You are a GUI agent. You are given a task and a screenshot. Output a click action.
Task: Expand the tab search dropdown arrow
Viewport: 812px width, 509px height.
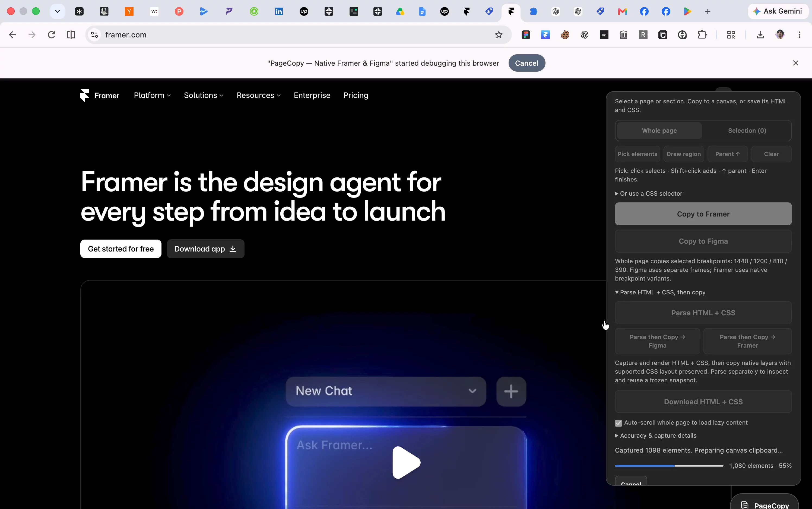coord(58,11)
